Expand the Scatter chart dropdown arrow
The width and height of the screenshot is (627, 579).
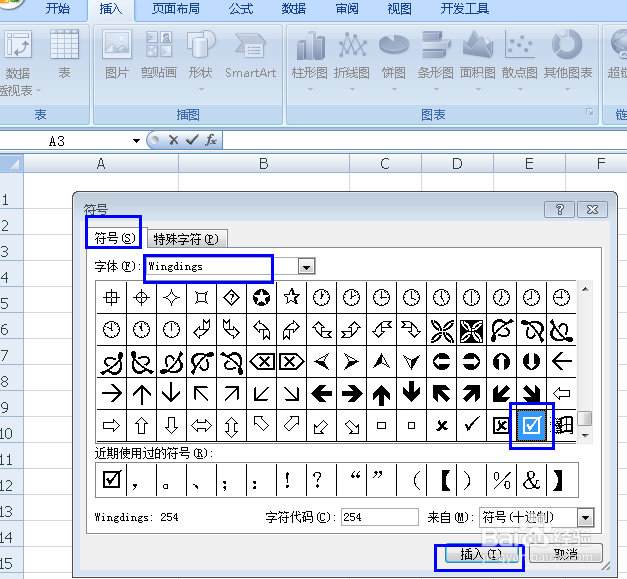520,90
